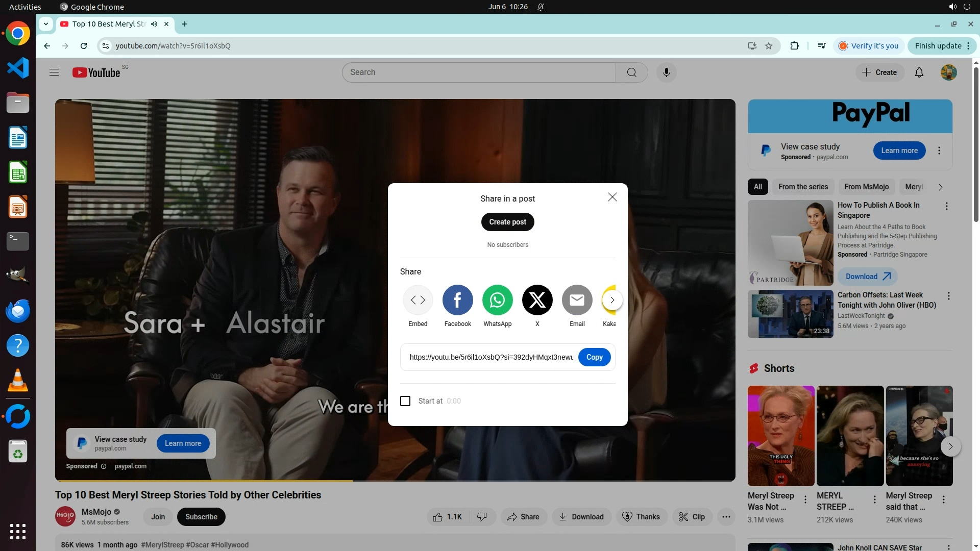This screenshot has width=980, height=551.
Task: Click the Embed code icon
Action: [418, 300]
